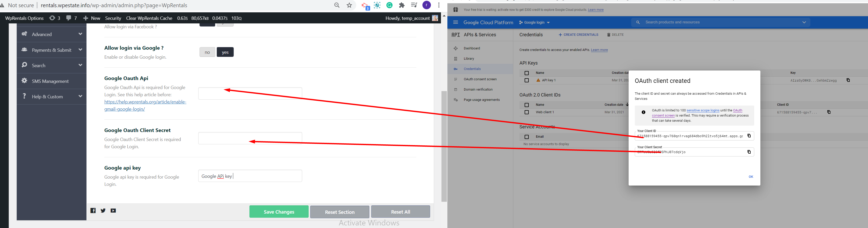Screen dimensions: 868x228
Task: Check the API Keys header select-all checkbox
Action: tap(527, 73)
